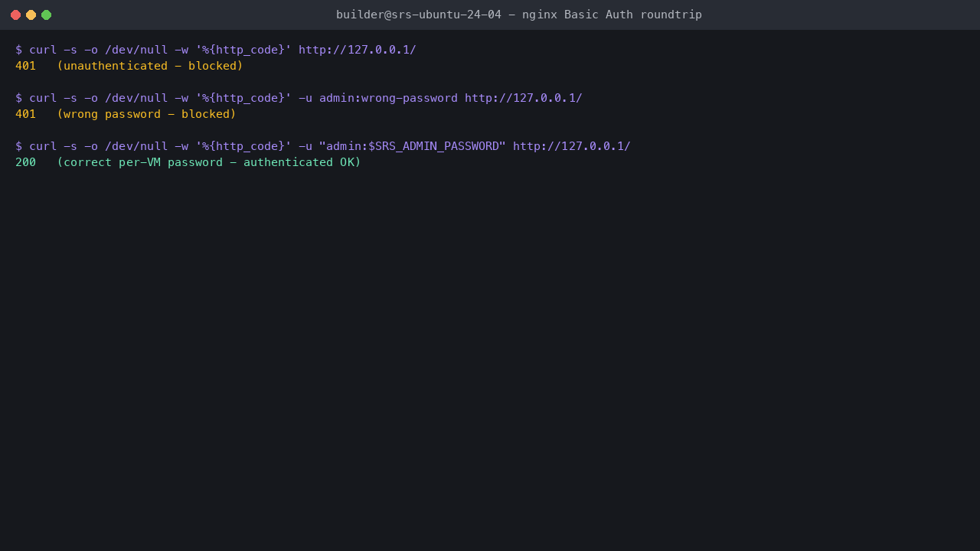This screenshot has height=551, width=980.
Task: Click the '401 (unauthenticated – blocked)' output
Action: 129,66
